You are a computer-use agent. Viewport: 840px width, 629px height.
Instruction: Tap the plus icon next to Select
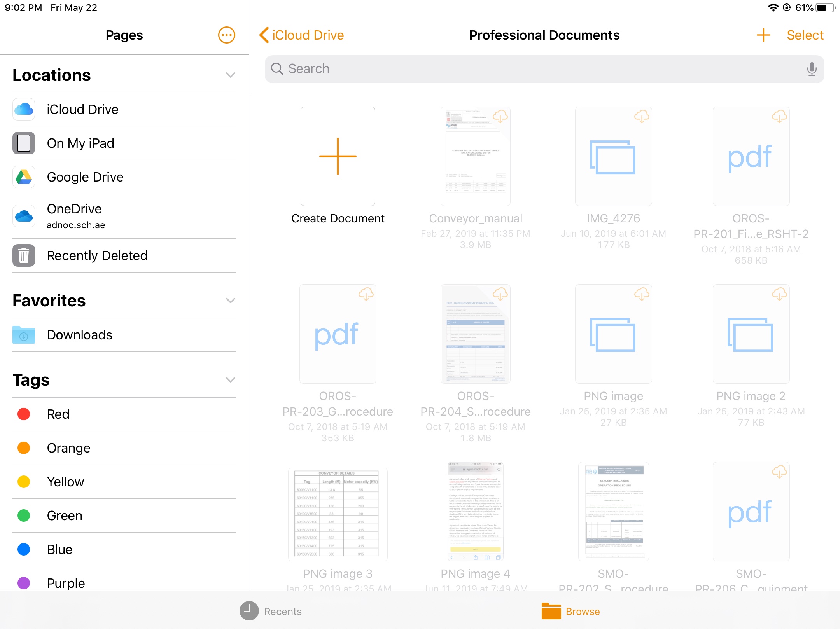[763, 35]
